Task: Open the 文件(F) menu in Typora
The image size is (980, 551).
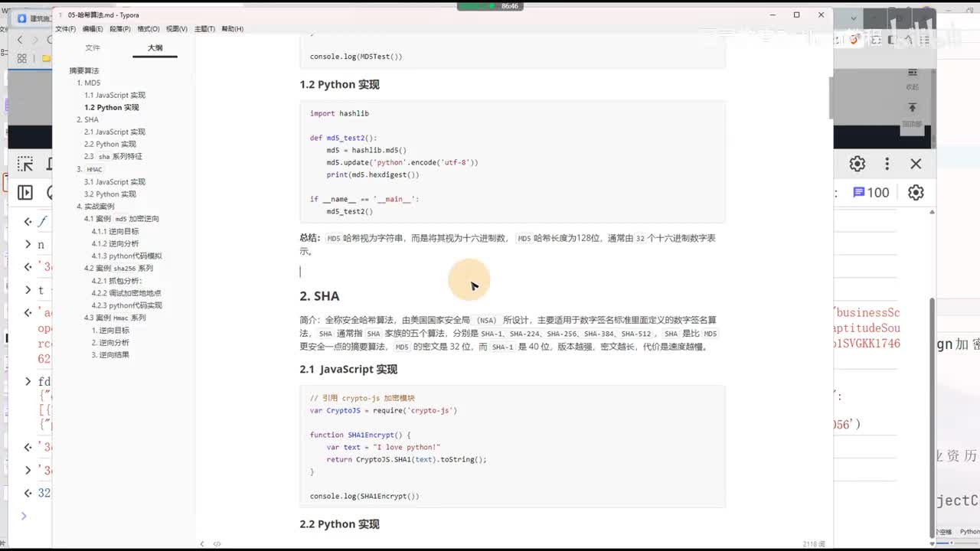Action: [65, 29]
